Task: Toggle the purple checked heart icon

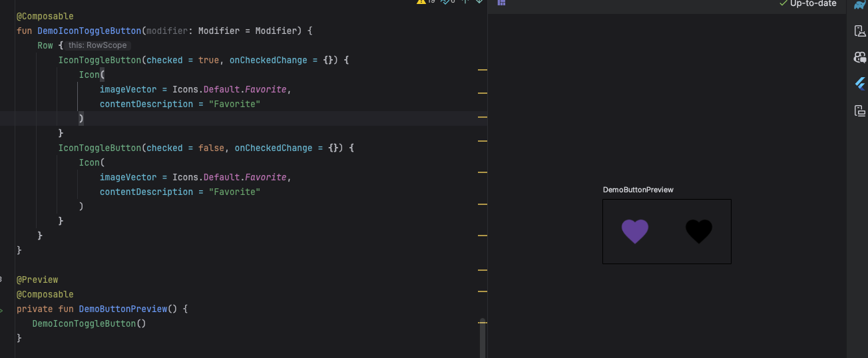Action: click(634, 232)
